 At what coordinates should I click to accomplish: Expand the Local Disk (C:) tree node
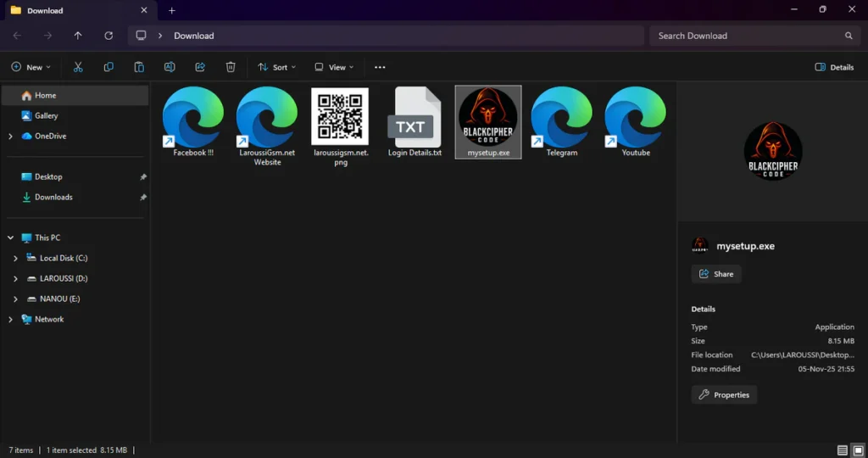pos(15,258)
